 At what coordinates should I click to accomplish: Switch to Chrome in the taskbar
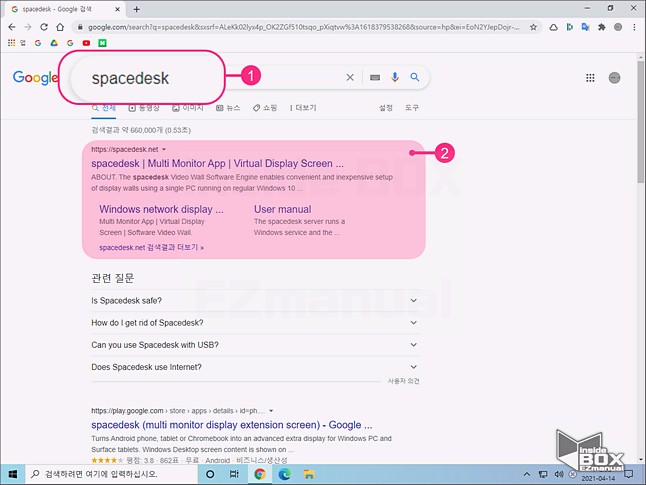(260, 474)
